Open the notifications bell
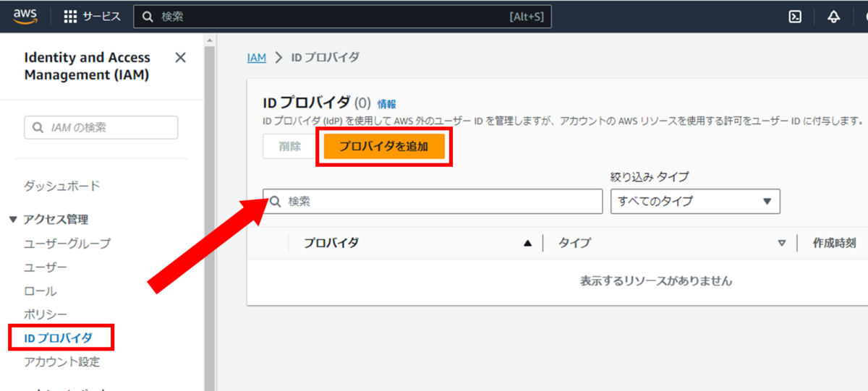The height and width of the screenshot is (391, 868). (x=833, y=17)
